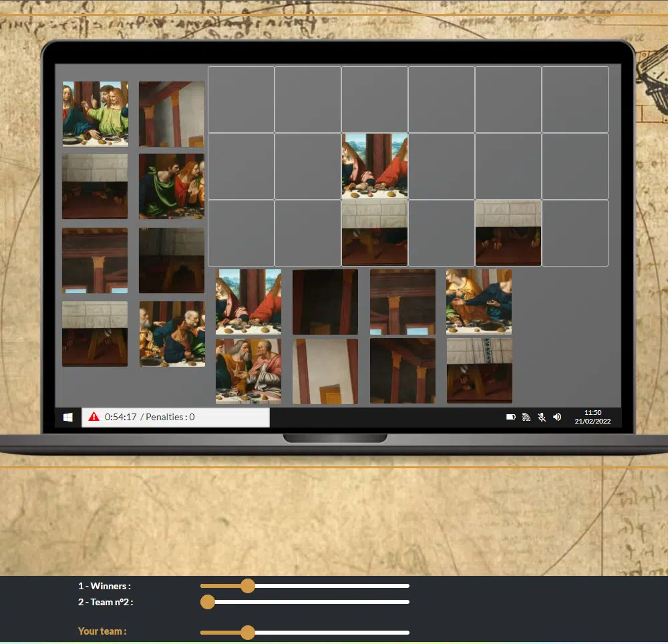Pick the white wall with doorway piece
The height and width of the screenshot is (644, 668).
(325, 371)
